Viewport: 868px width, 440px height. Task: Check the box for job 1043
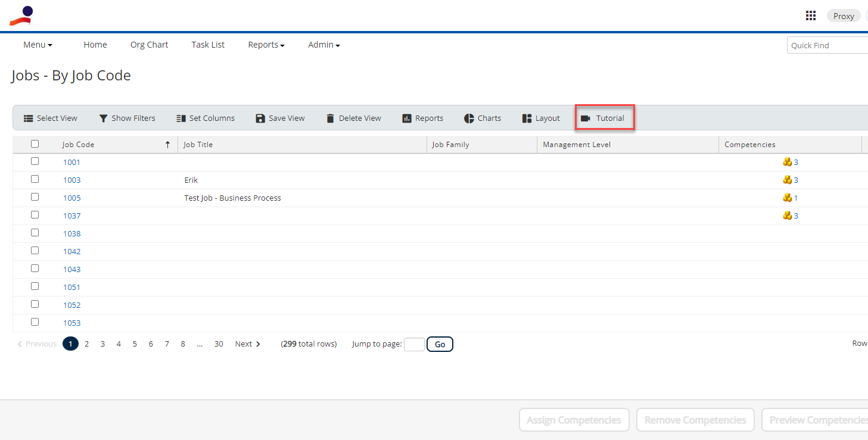35,269
